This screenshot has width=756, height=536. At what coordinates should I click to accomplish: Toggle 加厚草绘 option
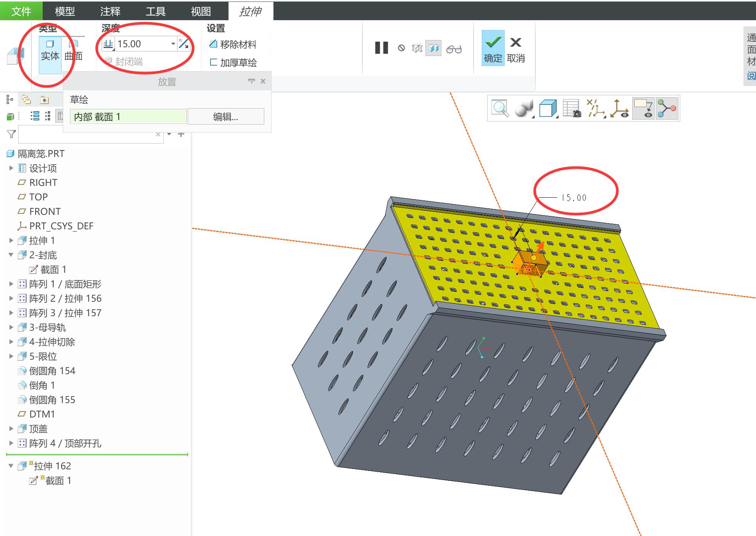point(233,62)
